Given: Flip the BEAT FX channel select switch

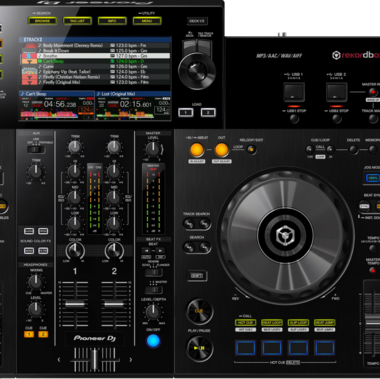Looking at the screenshot, I should [153, 289].
